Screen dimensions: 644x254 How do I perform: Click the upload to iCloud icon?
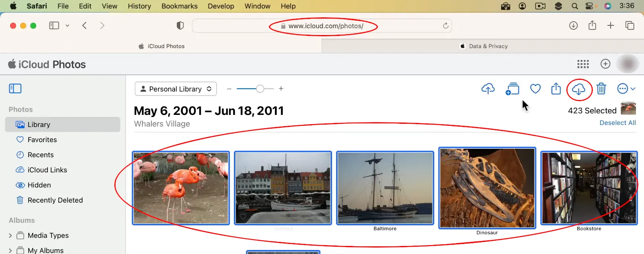488,89
